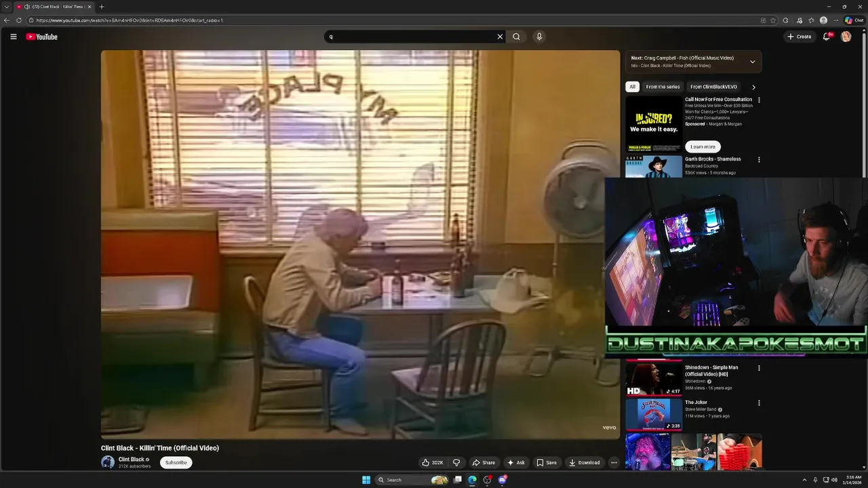The width and height of the screenshot is (868, 488).
Task: Click the main video player to pause
Action: tap(360, 244)
